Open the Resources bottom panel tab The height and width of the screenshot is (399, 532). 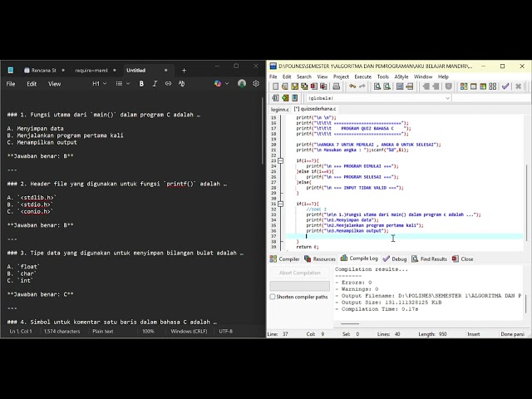click(320, 259)
